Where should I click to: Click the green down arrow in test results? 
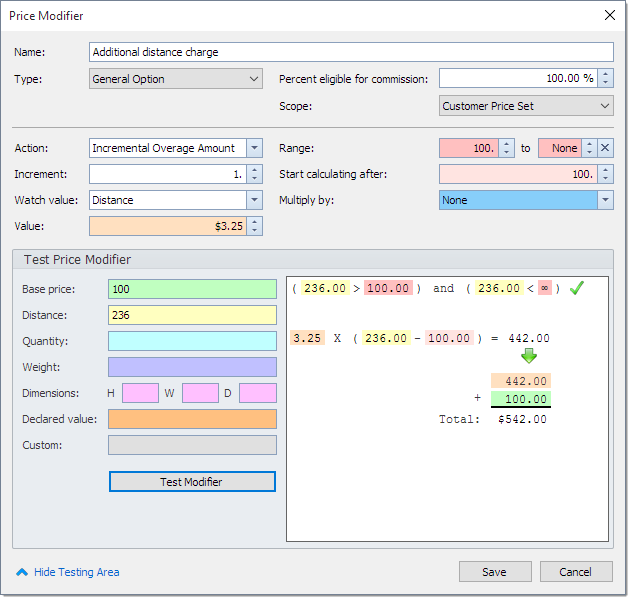tap(529, 356)
